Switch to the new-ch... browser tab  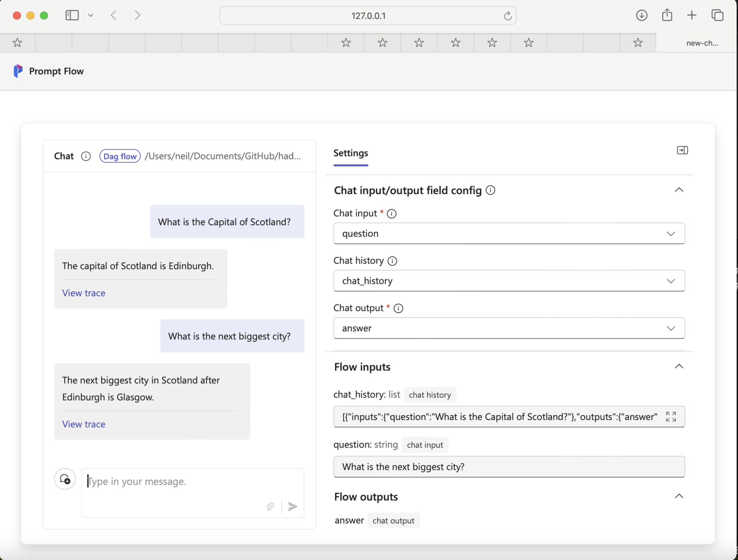coord(701,43)
